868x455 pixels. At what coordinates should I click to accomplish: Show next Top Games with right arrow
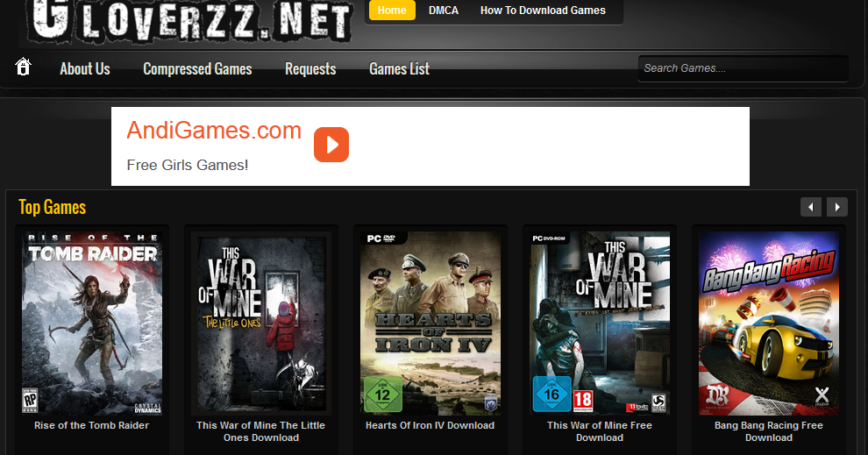pyautogui.click(x=837, y=207)
